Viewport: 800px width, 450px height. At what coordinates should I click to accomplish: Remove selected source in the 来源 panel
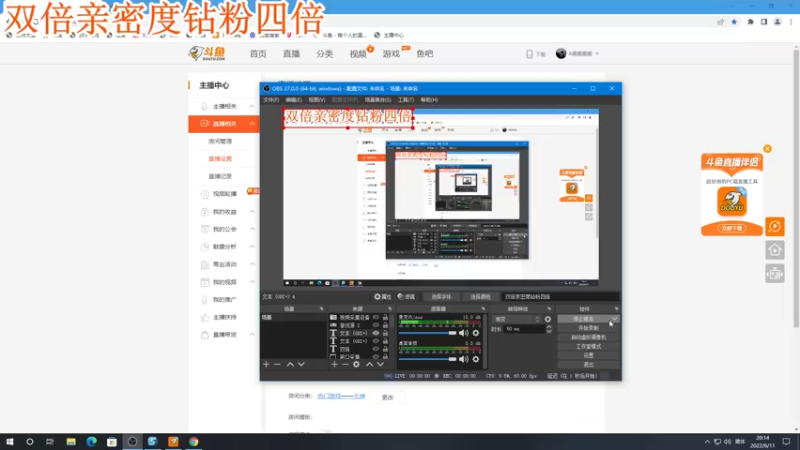click(x=345, y=364)
